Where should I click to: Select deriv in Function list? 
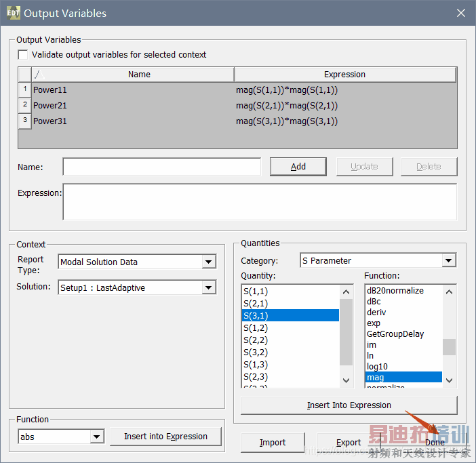click(x=403, y=313)
